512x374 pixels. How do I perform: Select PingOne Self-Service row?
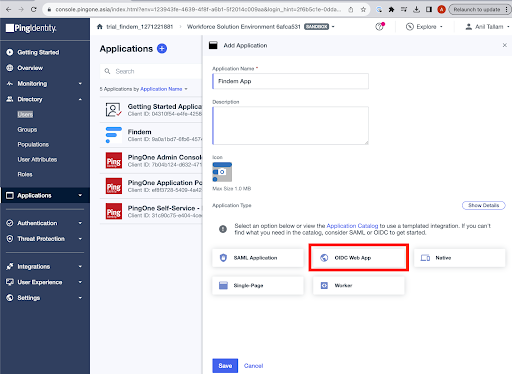(x=151, y=211)
